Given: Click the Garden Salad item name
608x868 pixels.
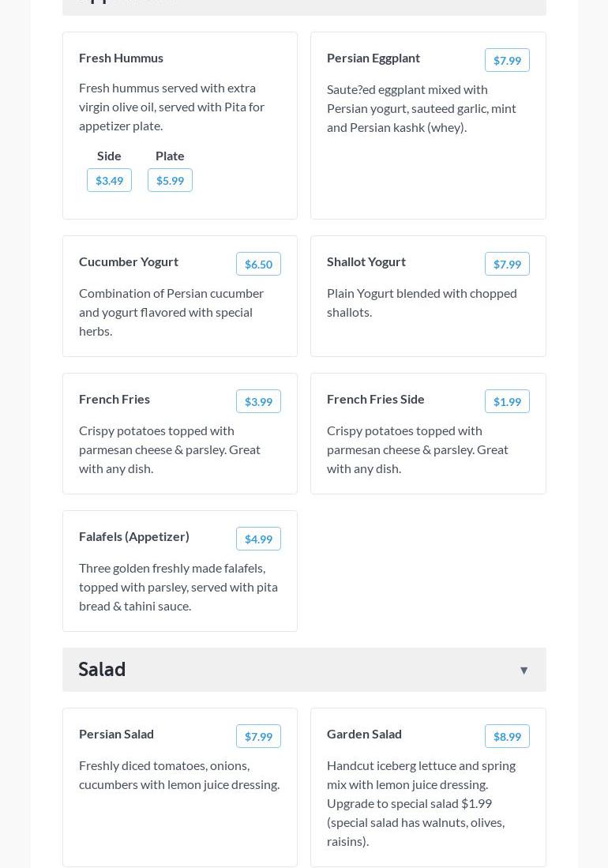Looking at the screenshot, I should pyautogui.click(x=364, y=734).
